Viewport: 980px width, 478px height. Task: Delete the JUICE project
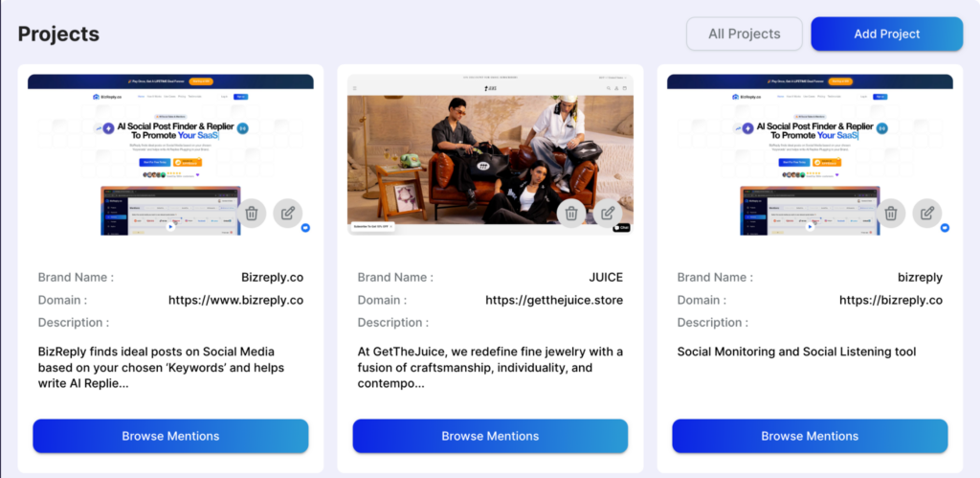pos(571,213)
